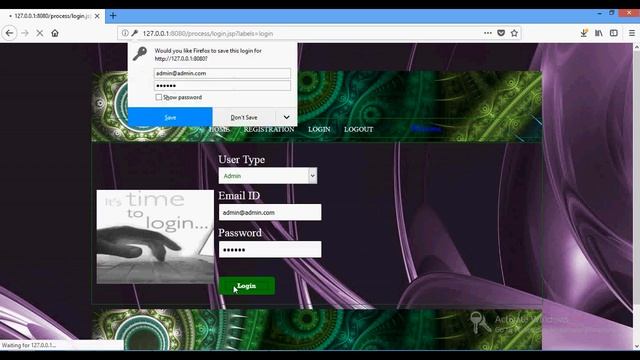Click the key icon in address bar

(x=135, y=33)
